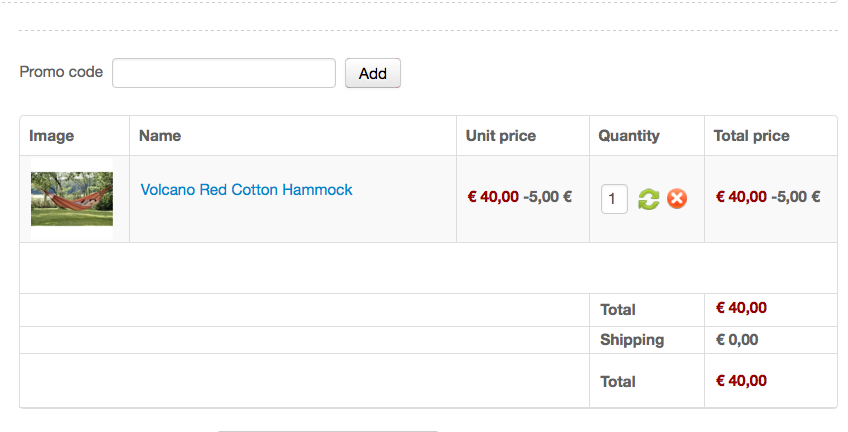Click the Shipping row label
The image size is (848, 432).
(x=632, y=340)
